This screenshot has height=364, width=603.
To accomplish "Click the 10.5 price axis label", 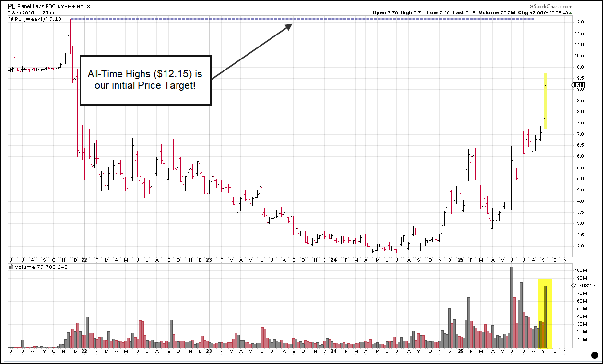I will point(579,56).
